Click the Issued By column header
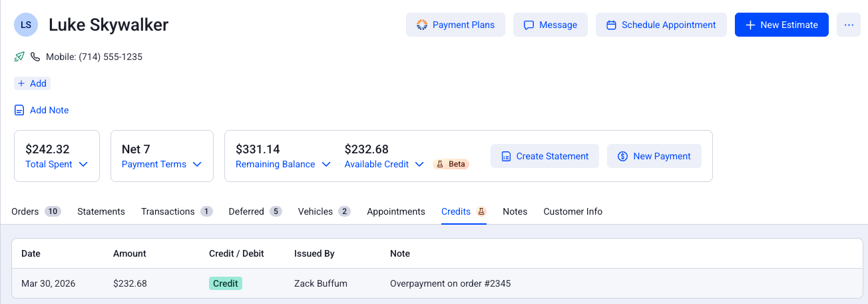 pos(314,253)
